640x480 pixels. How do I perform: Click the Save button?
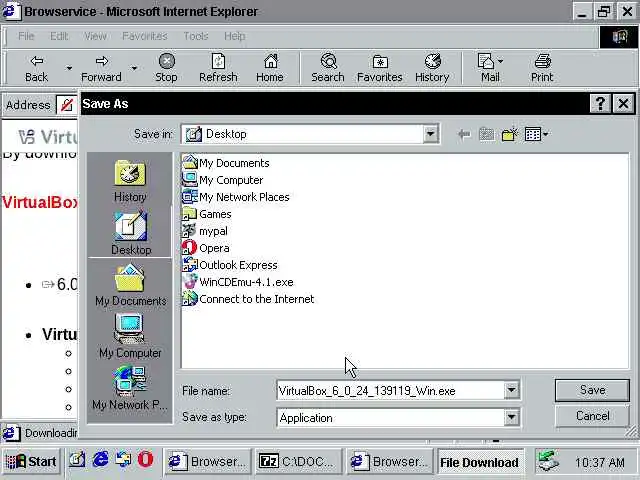[592, 390]
